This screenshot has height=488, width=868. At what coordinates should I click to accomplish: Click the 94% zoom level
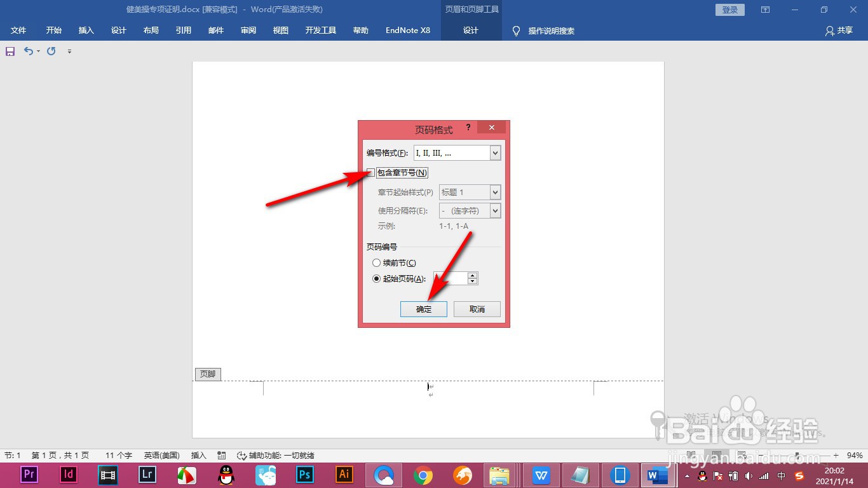855,456
